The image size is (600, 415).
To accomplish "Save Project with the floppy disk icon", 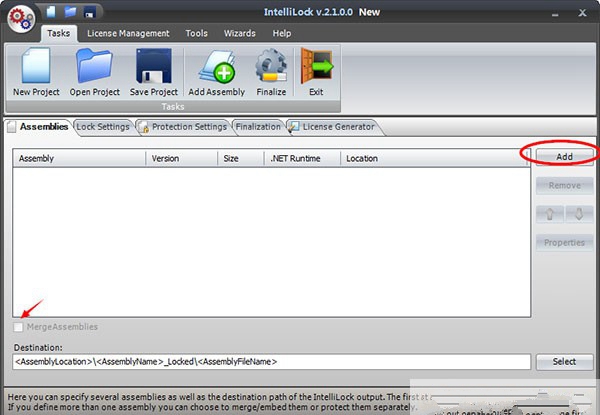I will pyautogui.click(x=154, y=72).
